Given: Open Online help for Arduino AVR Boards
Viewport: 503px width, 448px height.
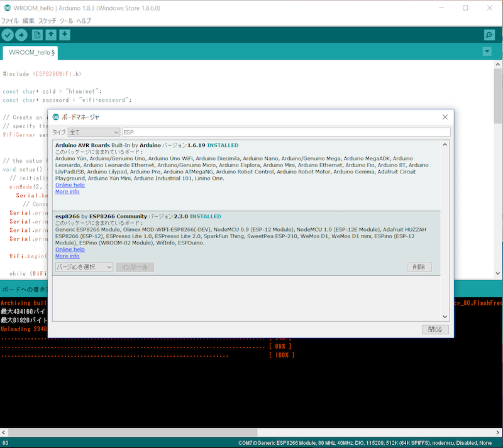Looking at the screenshot, I should (x=70, y=185).
